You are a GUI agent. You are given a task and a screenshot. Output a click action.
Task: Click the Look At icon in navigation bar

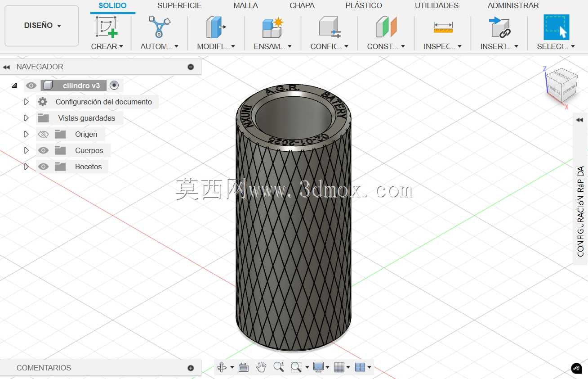pyautogui.click(x=244, y=367)
